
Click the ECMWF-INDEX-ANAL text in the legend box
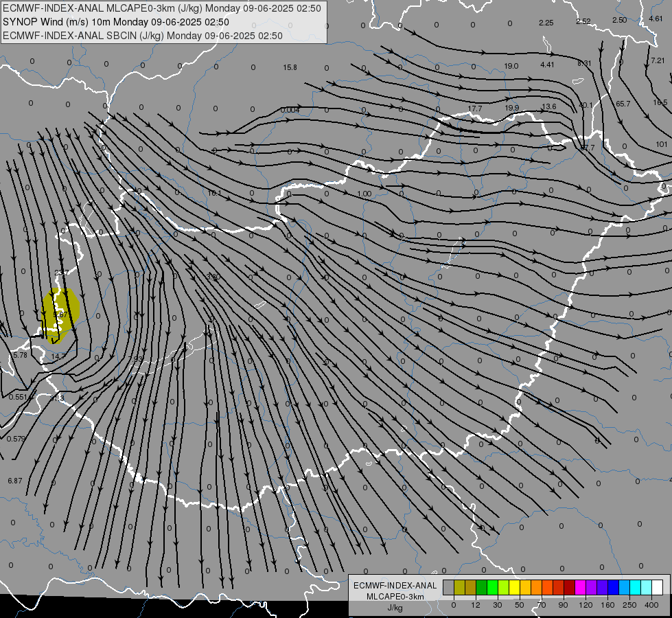(x=395, y=586)
